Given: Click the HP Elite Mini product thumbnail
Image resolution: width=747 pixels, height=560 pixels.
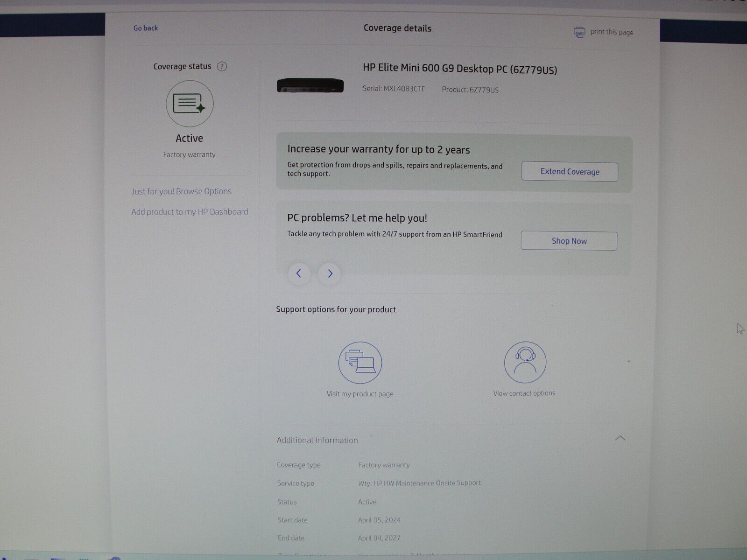Looking at the screenshot, I should pyautogui.click(x=310, y=85).
